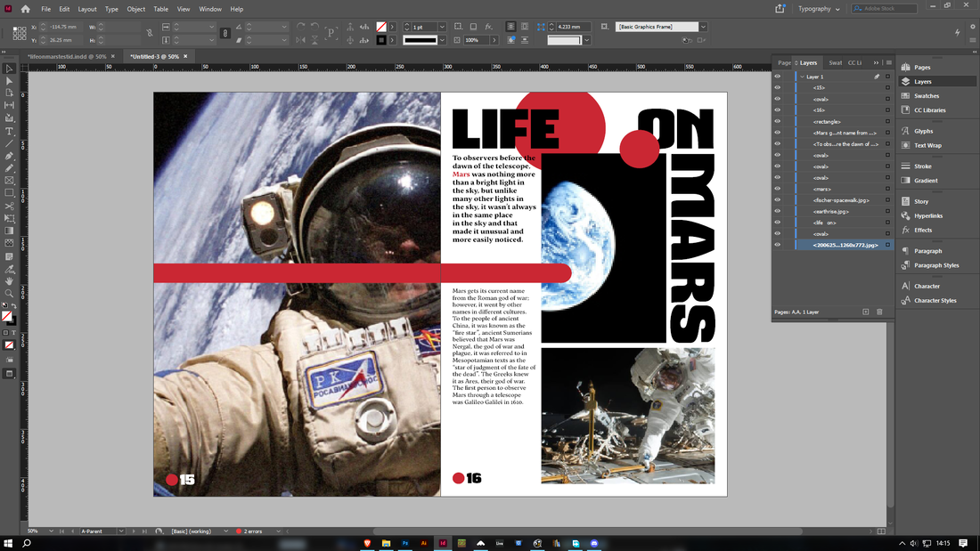Delete selected layer with trash icon
The width and height of the screenshot is (980, 551).
[879, 312]
